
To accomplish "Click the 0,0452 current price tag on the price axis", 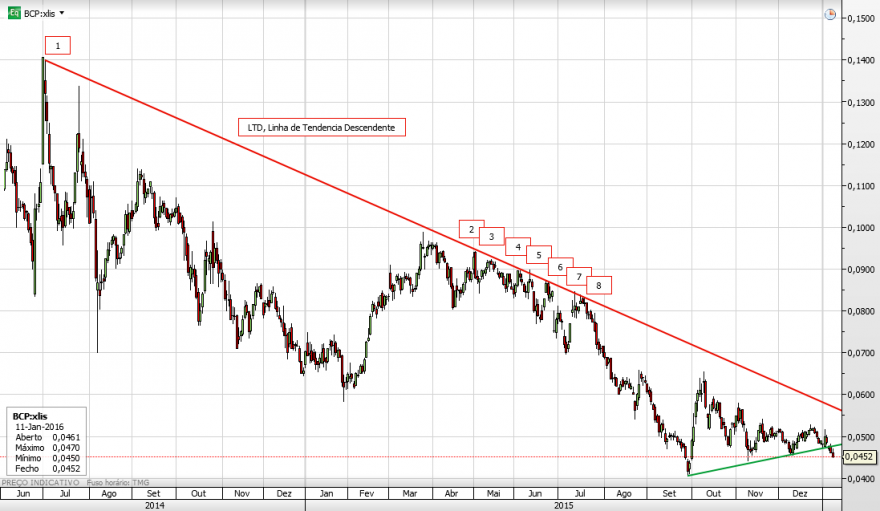I will point(859,457).
